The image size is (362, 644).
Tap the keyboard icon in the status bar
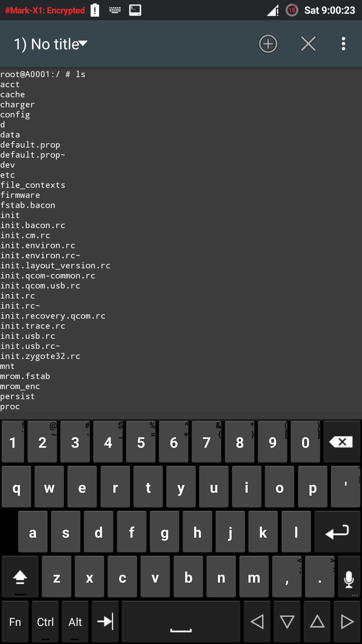tap(115, 10)
